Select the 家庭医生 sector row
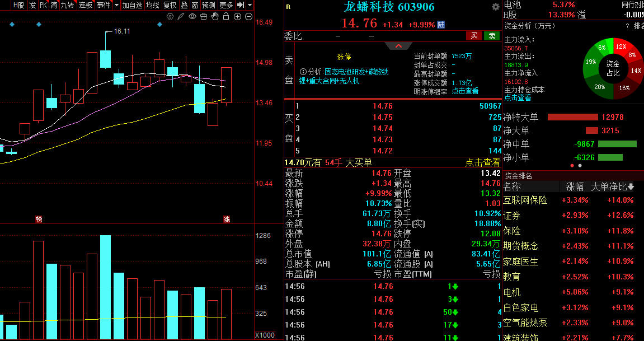Image resolution: width=644 pixels, height=341 pixels. click(574, 261)
